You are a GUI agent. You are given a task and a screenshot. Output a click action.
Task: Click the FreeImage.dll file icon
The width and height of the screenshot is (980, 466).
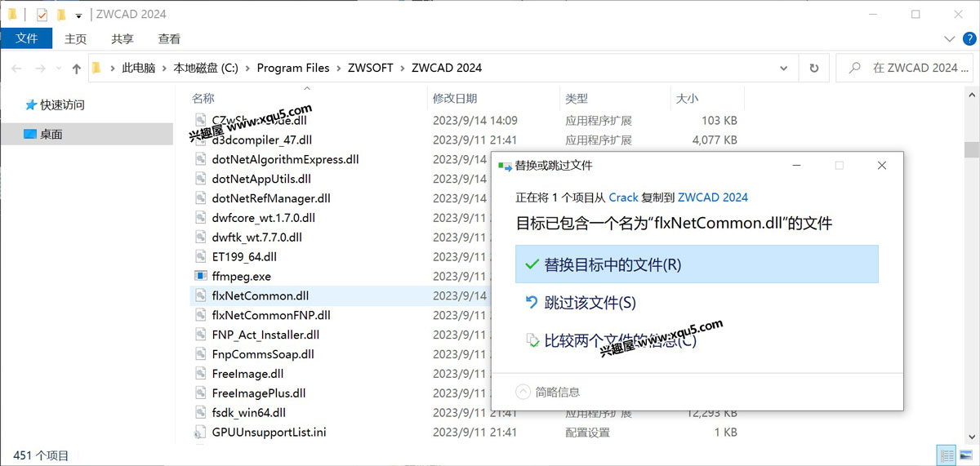point(201,374)
